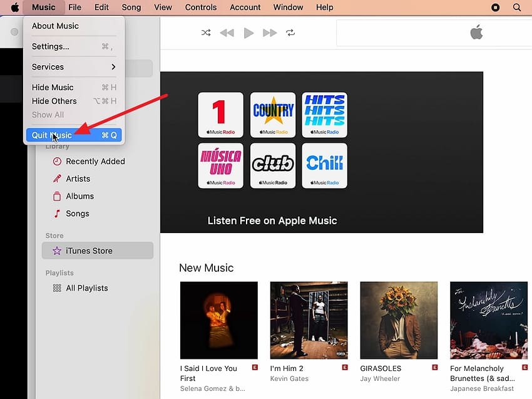Click the All Playlists grid icon
Image resolution: width=532 pixels, height=399 pixels.
point(57,288)
